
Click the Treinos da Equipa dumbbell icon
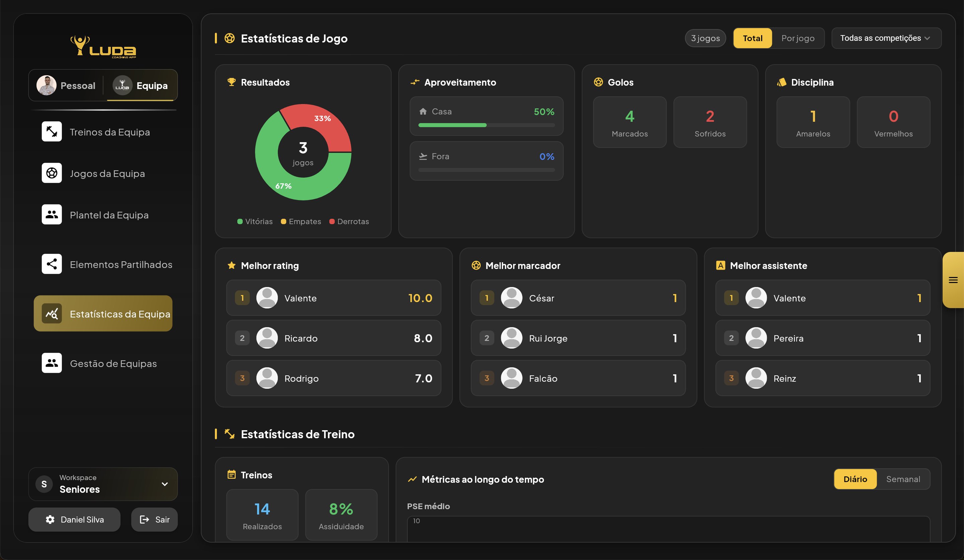point(52,131)
